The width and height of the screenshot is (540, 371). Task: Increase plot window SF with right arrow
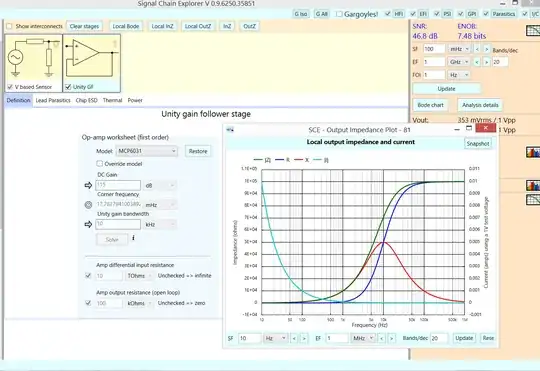[x=304, y=338]
